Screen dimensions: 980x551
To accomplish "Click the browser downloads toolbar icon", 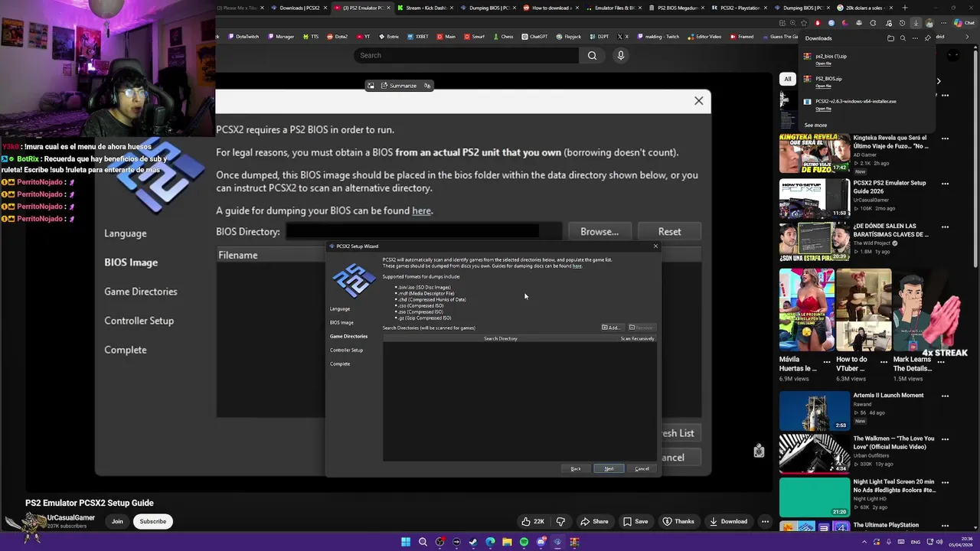I will (x=916, y=23).
